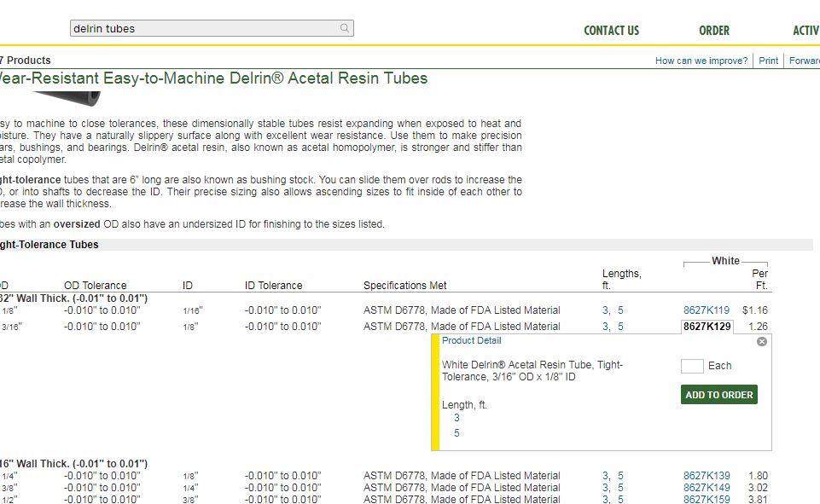Screen dimensions: 820x504
Task: Click the delrin tubes search field
Action: [205, 28]
